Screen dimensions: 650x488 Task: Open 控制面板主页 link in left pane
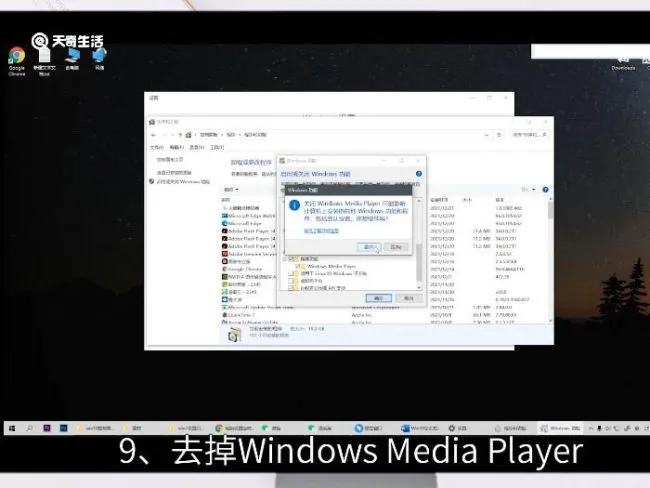point(170,160)
